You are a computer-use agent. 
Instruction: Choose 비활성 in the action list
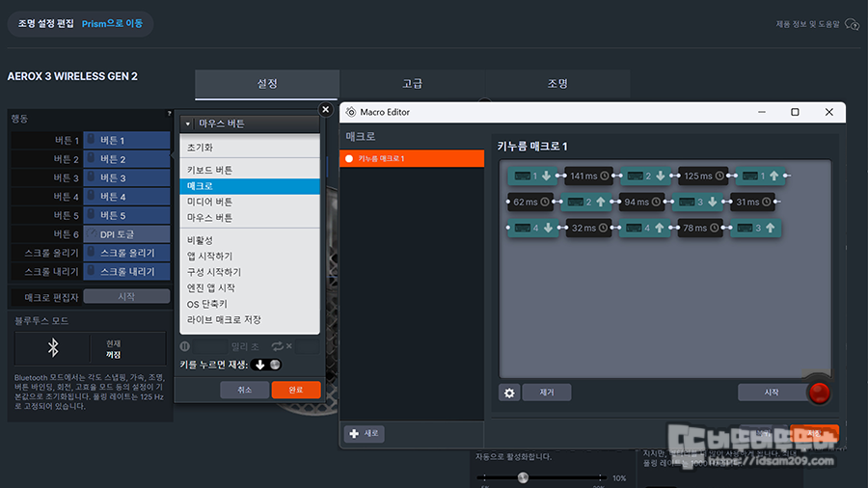coord(250,240)
